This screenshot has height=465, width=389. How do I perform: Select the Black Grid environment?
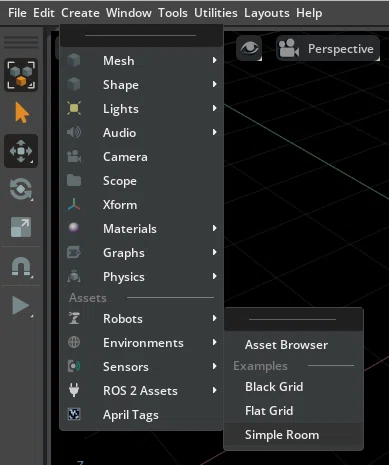click(x=274, y=387)
